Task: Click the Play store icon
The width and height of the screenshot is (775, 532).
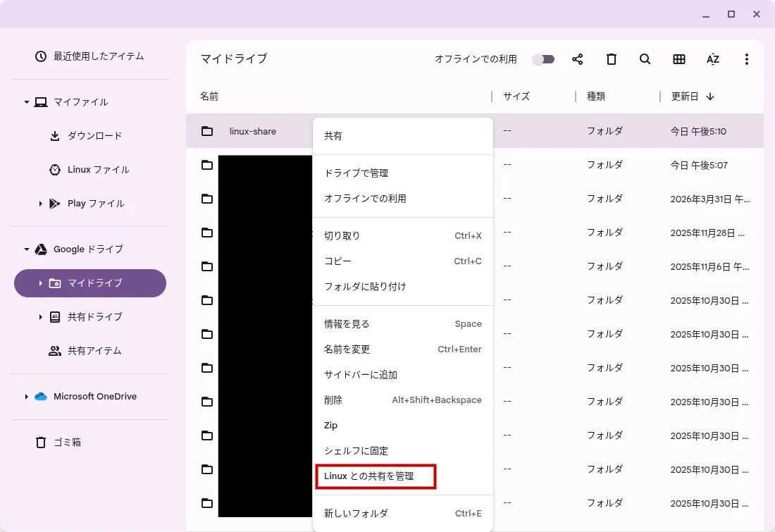Action: [55, 204]
